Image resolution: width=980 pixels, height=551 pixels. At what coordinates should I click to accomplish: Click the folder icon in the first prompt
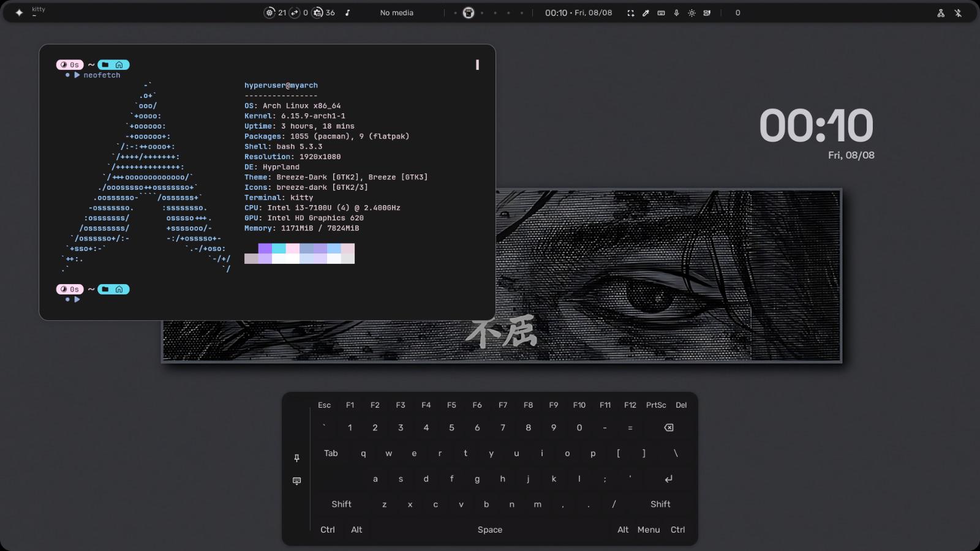pyautogui.click(x=105, y=65)
